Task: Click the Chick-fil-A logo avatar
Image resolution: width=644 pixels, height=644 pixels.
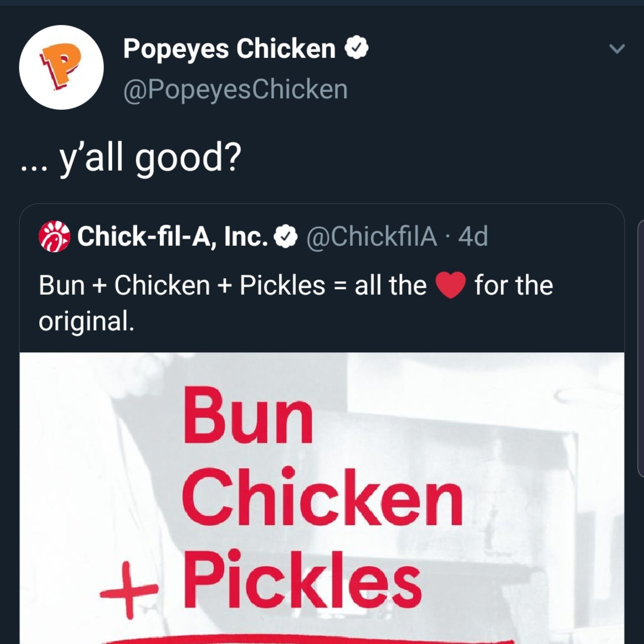Action: 54,236
